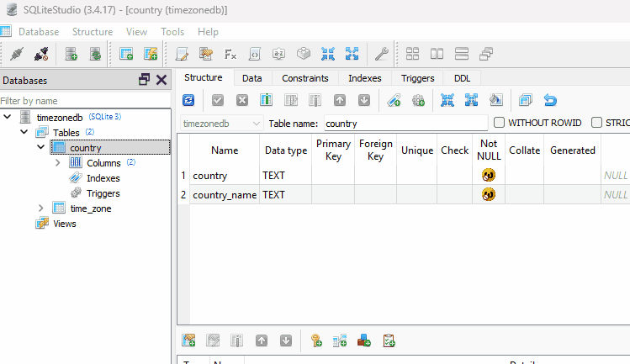Viewport: 630px width, 364px height.
Task: Collapse the Tables node
Action: pos(24,132)
